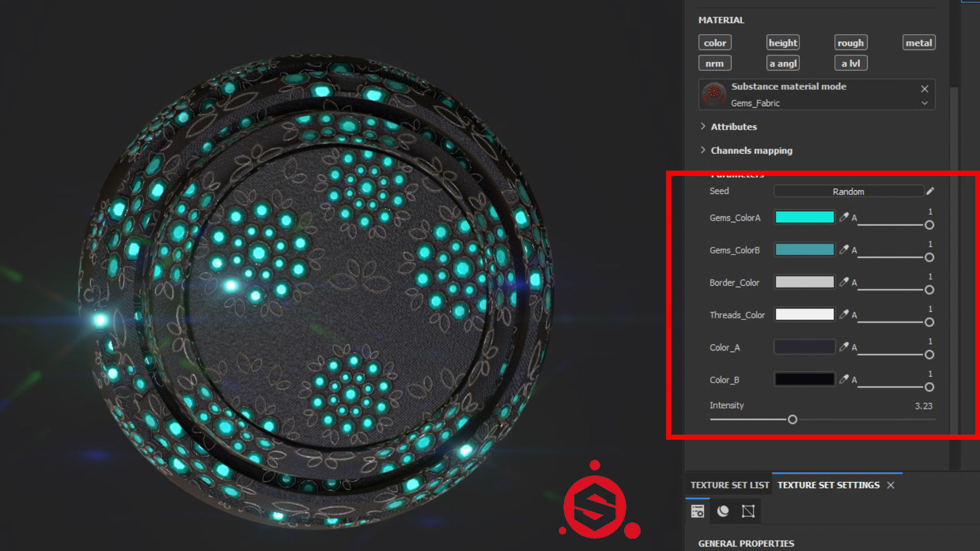Toggle the metal channel preview

click(x=918, y=42)
